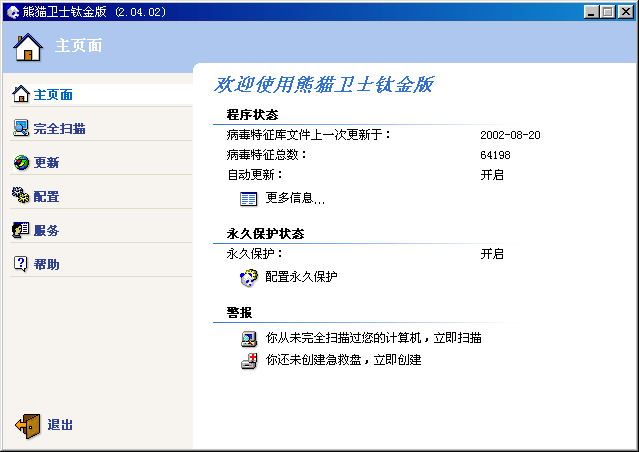Image resolution: width=639 pixels, height=452 pixels.
Task: Click the list icon beside 更多信息
Action: 248,199
